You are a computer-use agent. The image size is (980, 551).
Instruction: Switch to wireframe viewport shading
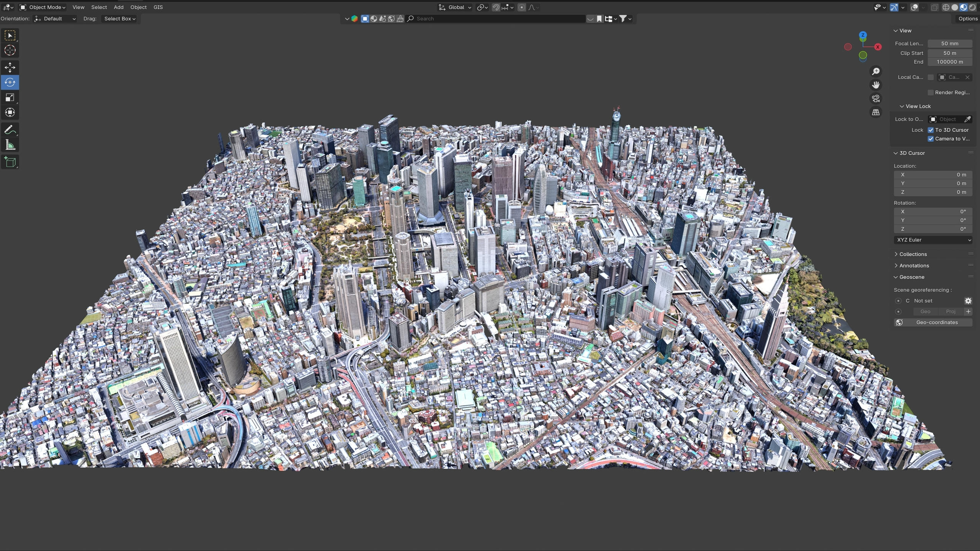click(946, 7)
